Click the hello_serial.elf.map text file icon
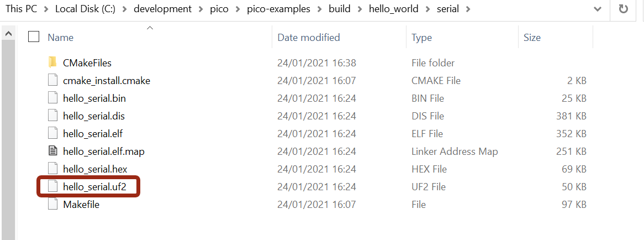This screenshot has height=240, width=644. (x=52, y=151)
